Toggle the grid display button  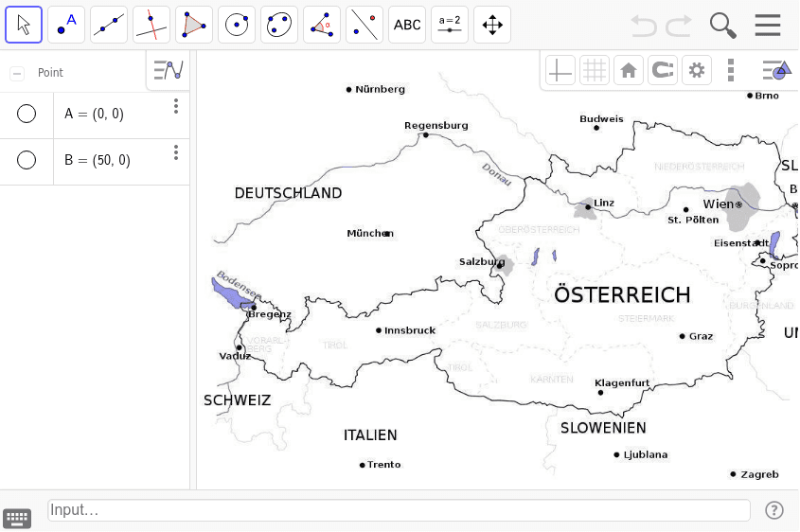(x=595, y=70)
